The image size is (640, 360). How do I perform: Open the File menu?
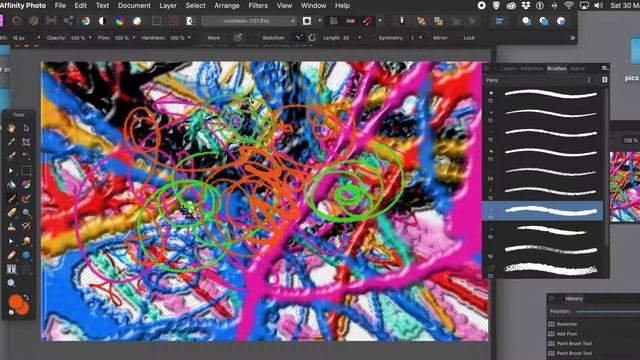click(60, 6)
